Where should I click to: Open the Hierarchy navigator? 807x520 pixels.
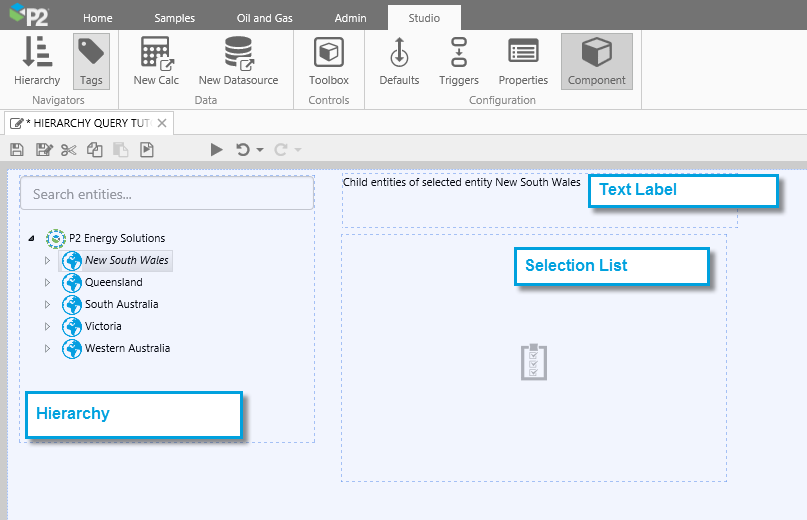(37, 61)
